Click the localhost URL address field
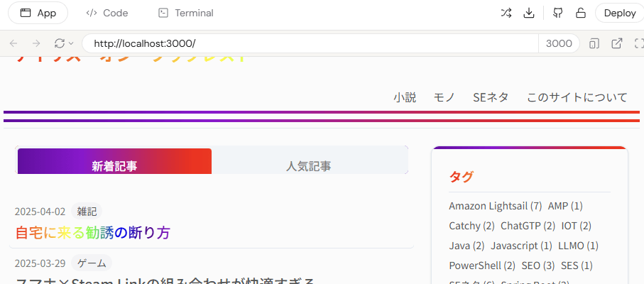 point(310,43)
